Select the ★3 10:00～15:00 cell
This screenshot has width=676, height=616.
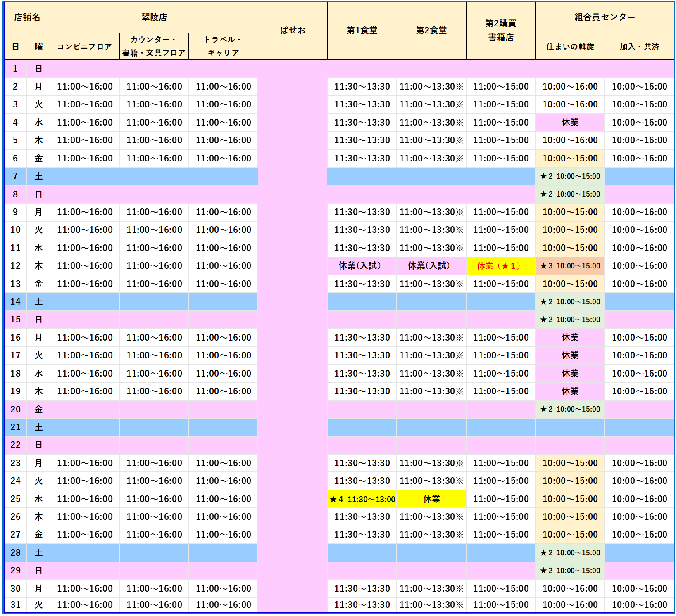[570, 266]
